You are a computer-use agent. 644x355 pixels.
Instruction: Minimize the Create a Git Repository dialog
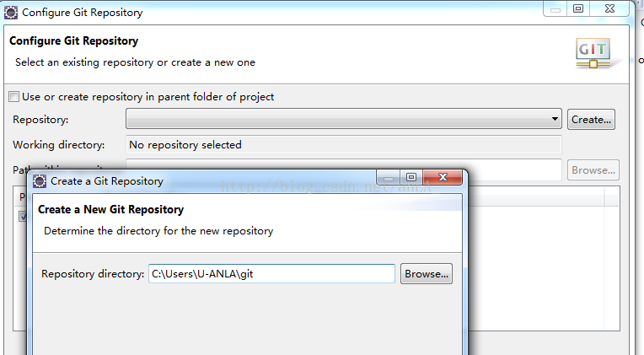click(x=388, y=177)
